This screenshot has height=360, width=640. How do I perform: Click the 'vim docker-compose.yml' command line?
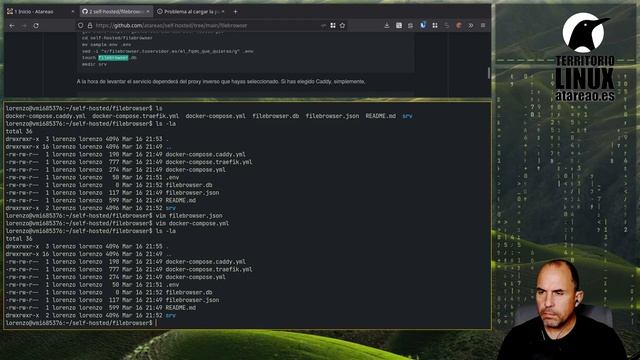pos(117,223)
